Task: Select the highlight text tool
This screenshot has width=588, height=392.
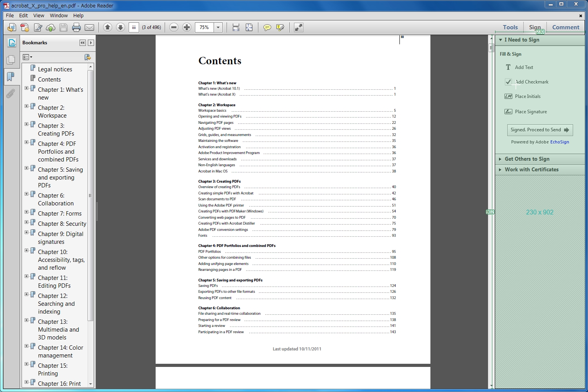Action: point(280,27)
